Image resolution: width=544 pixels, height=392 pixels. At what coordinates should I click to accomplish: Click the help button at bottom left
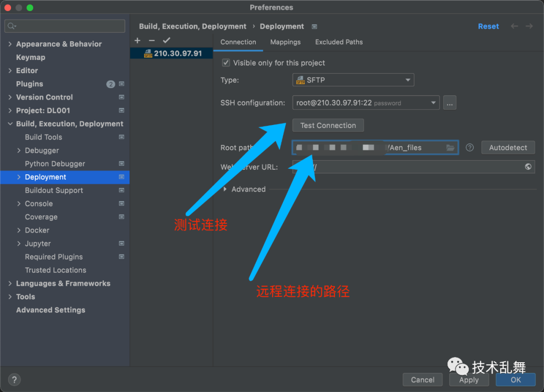point(14,380)
